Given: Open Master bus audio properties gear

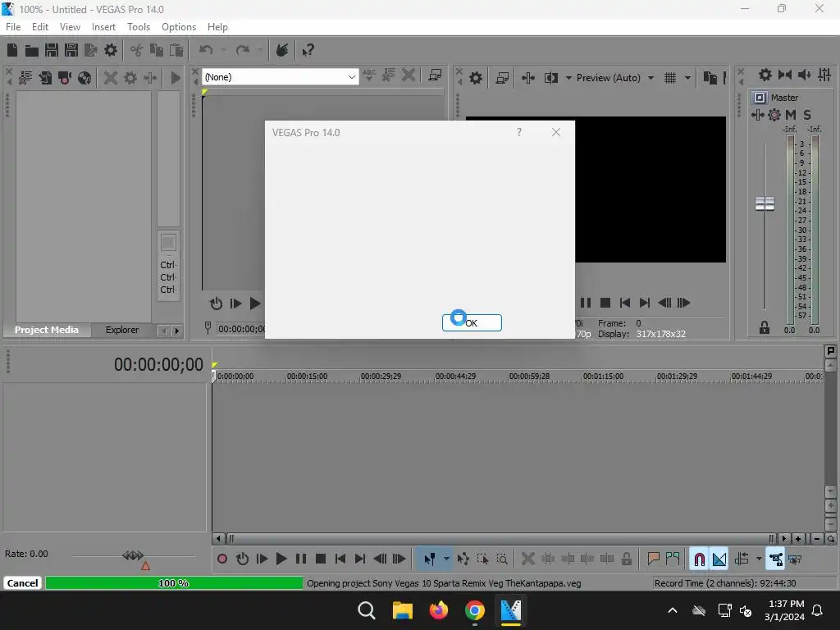Looking at the screenshot, I should click(765, 75).
